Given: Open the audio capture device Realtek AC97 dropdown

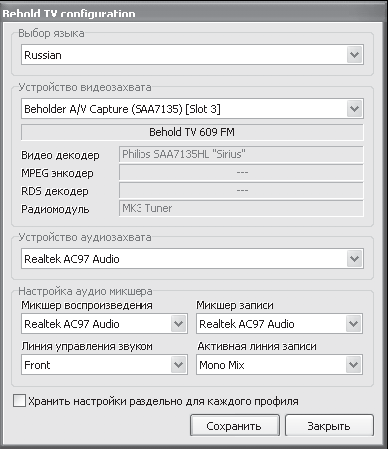Looking at the screenshot, I should (x=192, y=259).
